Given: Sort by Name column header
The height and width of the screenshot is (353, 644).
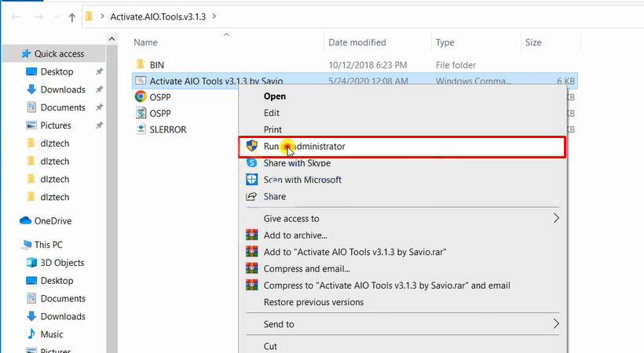Looking at the screenshot, I should (145, 42).
